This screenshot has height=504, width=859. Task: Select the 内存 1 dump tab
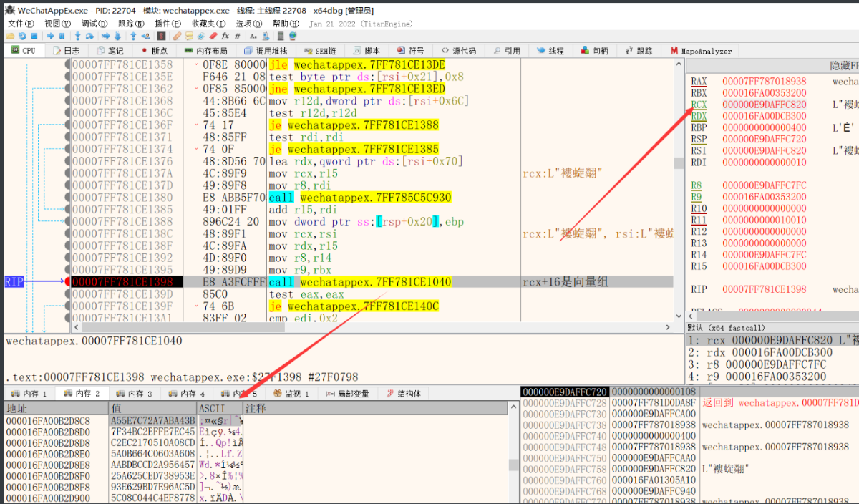pyautogui.click(x=29, y=394)
